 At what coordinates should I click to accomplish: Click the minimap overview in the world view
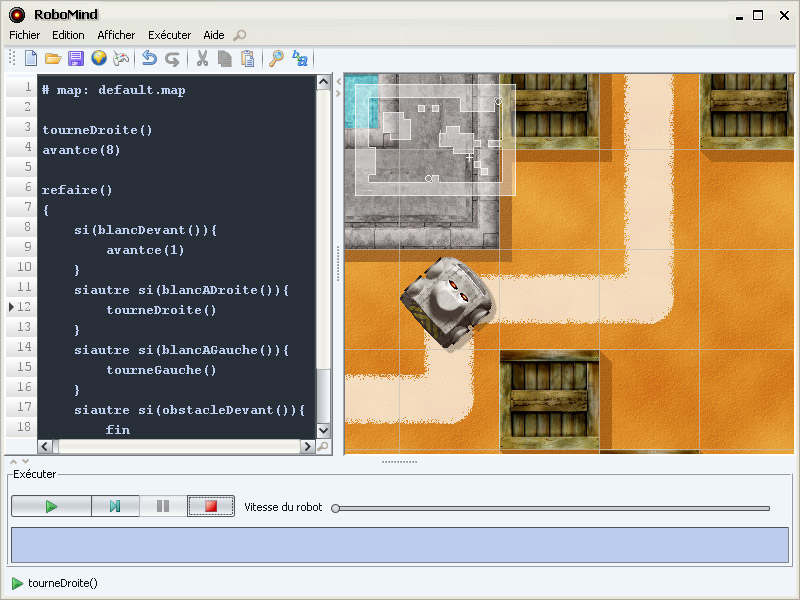point(435,140)
